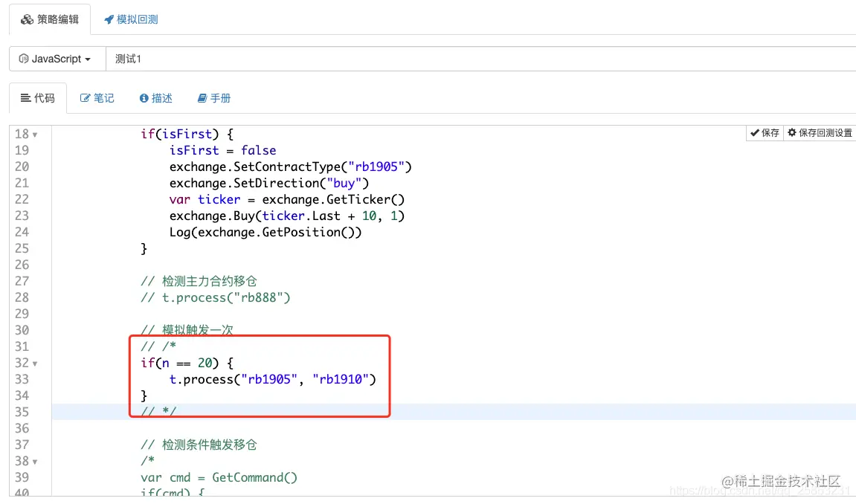Open the 策略编辑 tab
Viewport: 856px width, 504px height.
(50, 19)
